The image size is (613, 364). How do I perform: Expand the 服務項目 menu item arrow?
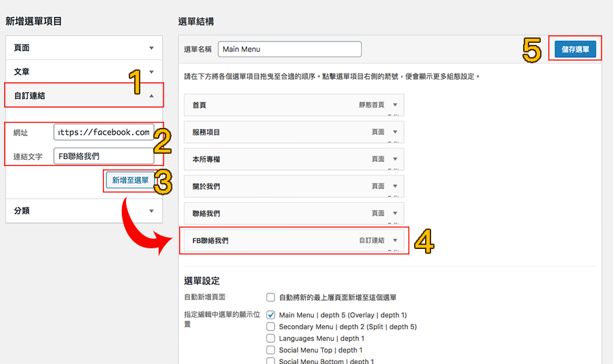(395, 132)
